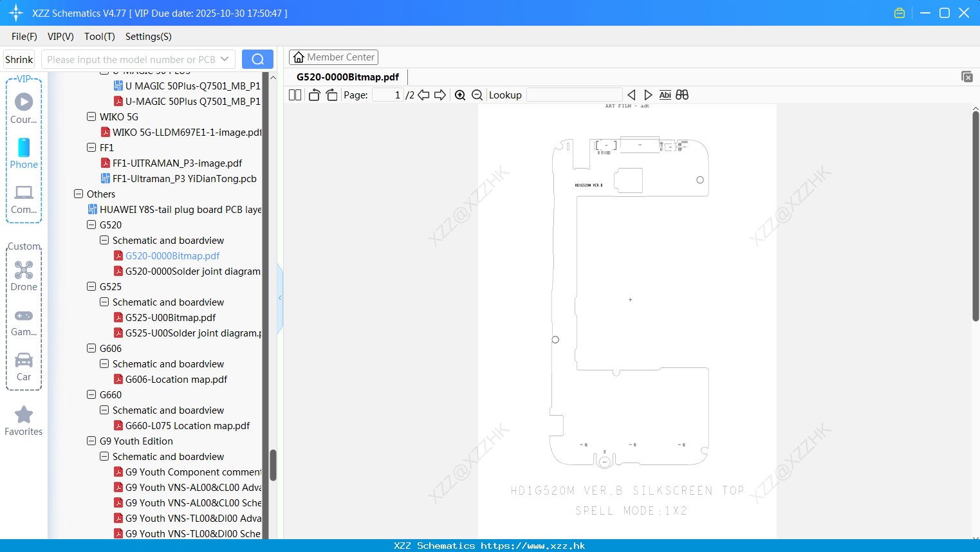Viewport: 980px width, 552px height.
Task: Open U MAGIC 50Plus-Q7501_MB_P1 board file
Action: pyautogui.click(x=187, y=86)
